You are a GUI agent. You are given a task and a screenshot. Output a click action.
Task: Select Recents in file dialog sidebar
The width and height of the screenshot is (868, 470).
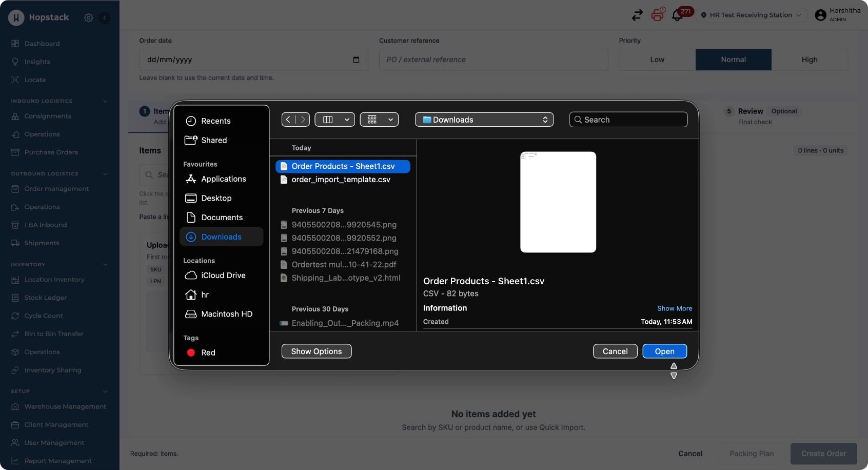coord(215,121)
